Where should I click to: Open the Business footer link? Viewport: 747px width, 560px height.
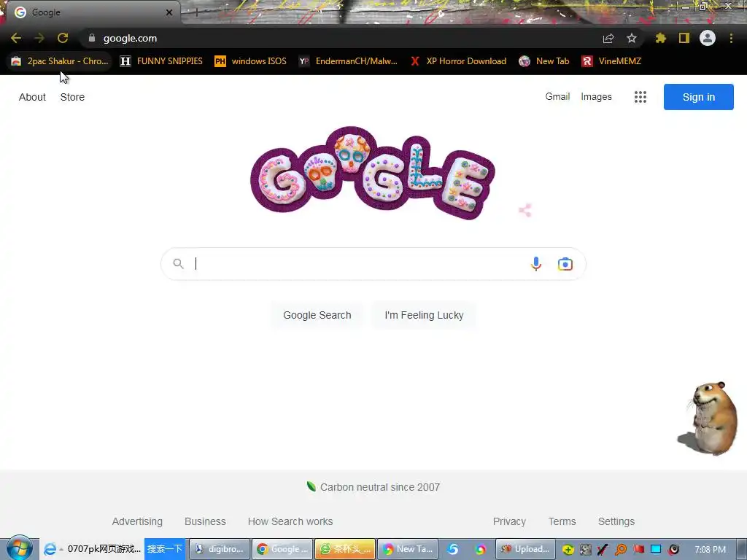tap(205, 521)
